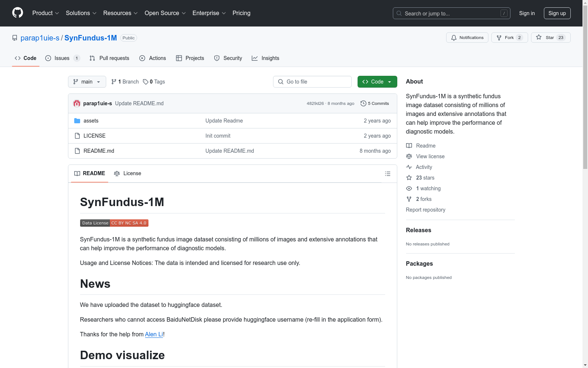The width and height of the screenshot is (588, 368).
Task: Open the 5 Commits history
Action: (x=374, y=103)
